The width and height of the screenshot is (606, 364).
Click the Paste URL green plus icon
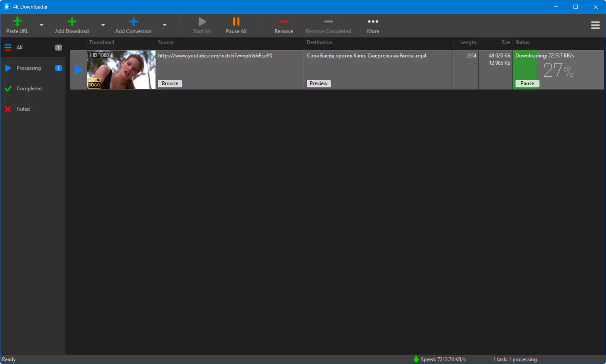point(17,22)
